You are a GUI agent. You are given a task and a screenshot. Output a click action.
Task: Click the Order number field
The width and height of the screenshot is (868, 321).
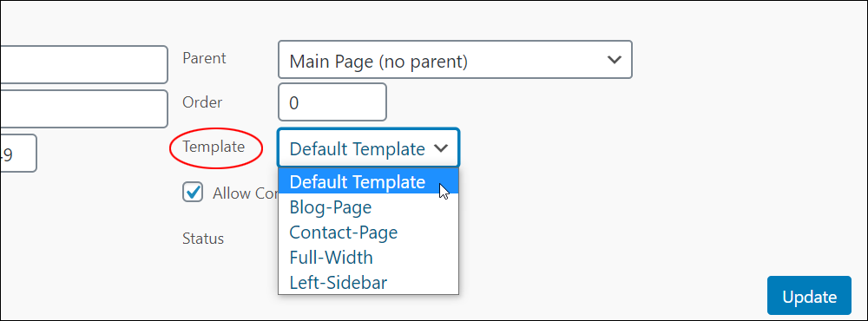pyautogui.click(x=332, y=102)
